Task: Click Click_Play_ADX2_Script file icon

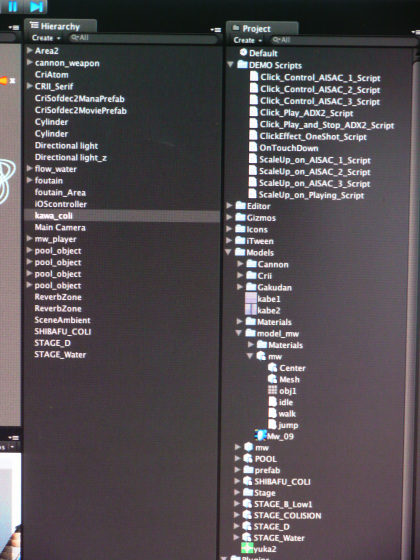Action: pos(254,112)
